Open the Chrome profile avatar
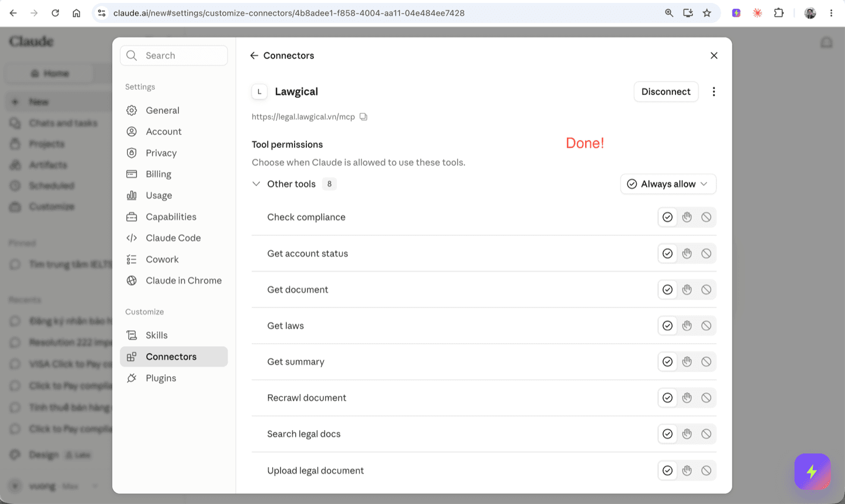 pos(810,13)
